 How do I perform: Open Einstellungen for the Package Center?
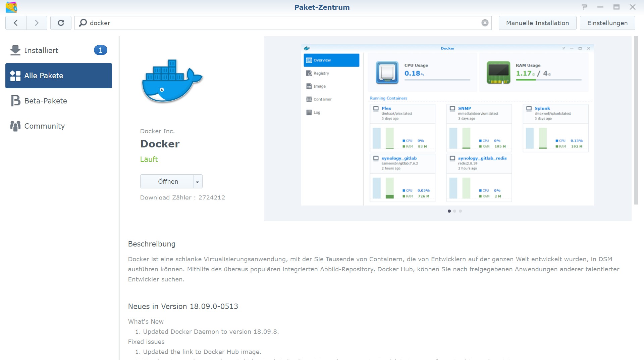607,23
